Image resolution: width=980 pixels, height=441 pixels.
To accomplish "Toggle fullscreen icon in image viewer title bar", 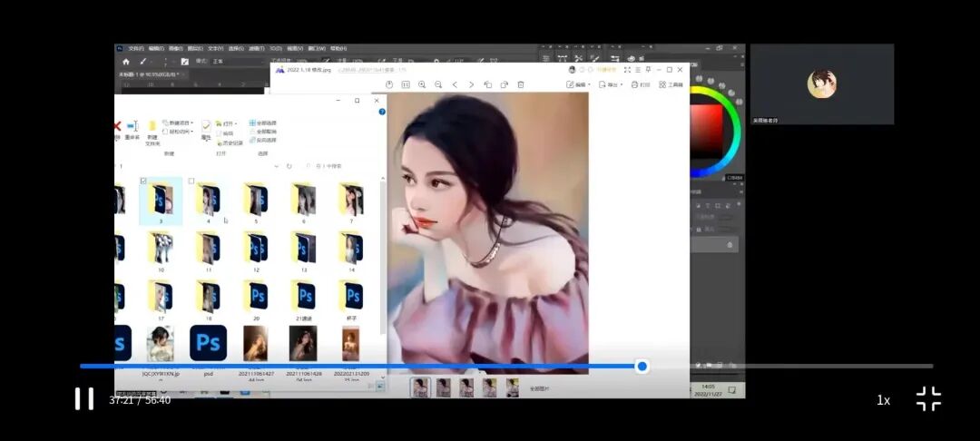I will 627,70.
